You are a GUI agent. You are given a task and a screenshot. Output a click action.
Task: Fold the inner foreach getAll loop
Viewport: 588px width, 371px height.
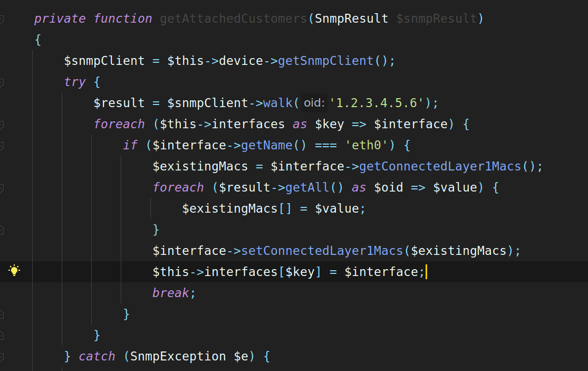click(2, 187)
